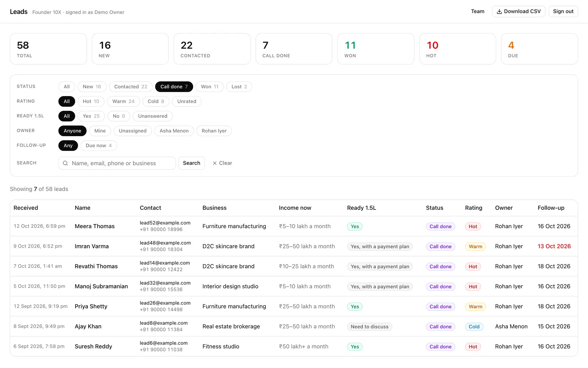588x368 pixels.
Task: Filter rating by Cold 8
Action: [156, 101]
